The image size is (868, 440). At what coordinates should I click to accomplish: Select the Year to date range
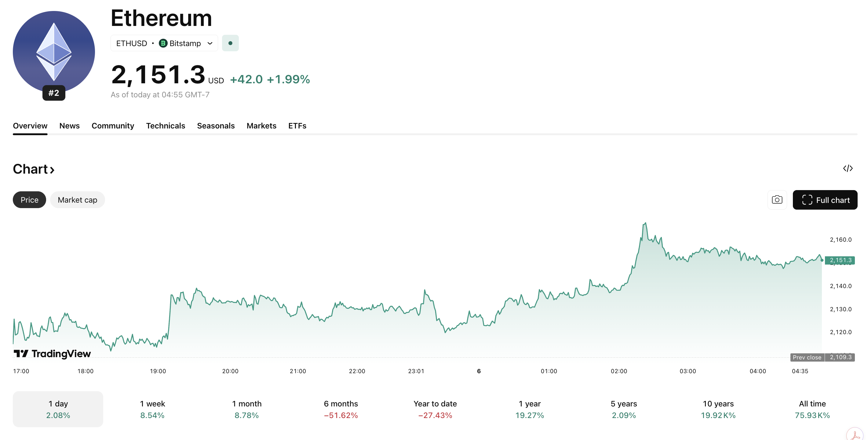click(435, 409)
